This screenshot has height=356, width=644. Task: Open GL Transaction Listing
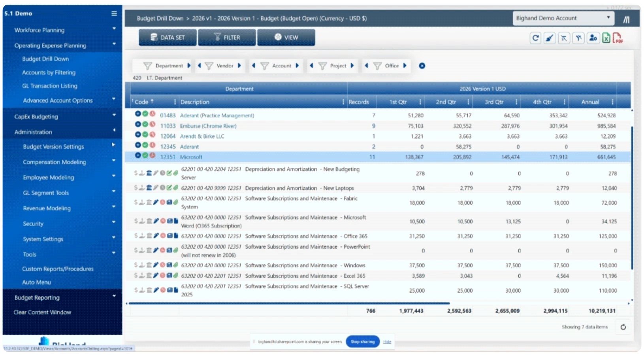pyautogui.click(x=50, y=86)
